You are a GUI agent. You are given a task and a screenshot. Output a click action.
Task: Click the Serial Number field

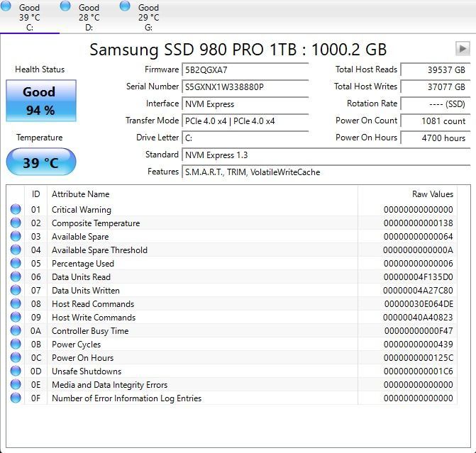click(245, 86)
